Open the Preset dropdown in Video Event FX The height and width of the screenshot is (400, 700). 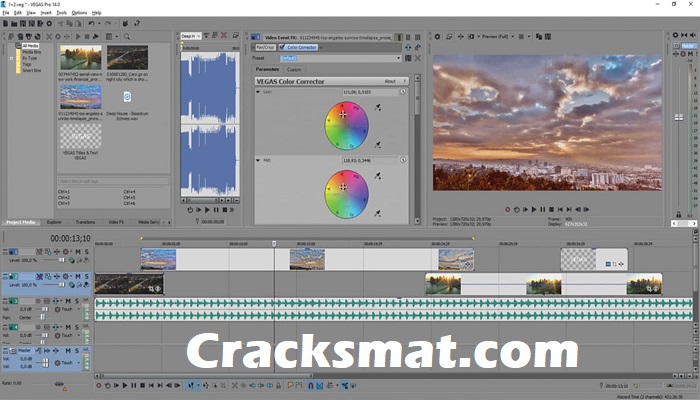(399, 58)
